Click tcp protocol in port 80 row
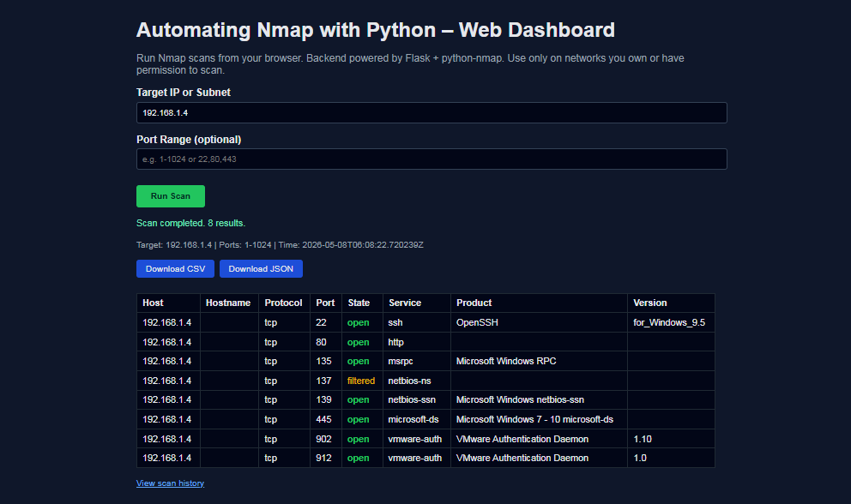The image size is (851, 504). [x=284, y=342]
